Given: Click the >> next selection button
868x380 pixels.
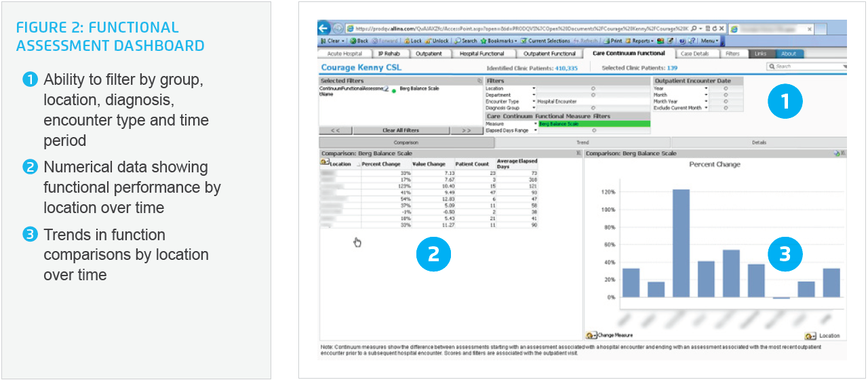Looking at the screenshot, I should [x=466, y=130].
